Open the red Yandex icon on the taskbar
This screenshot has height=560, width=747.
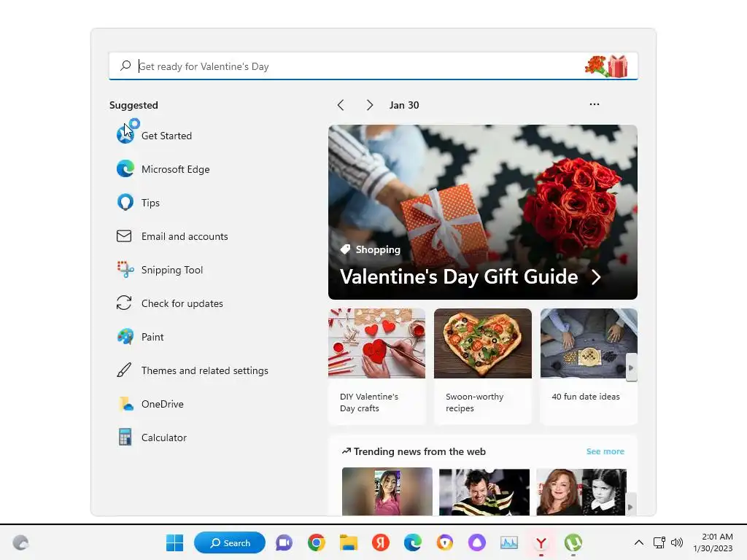380,542
